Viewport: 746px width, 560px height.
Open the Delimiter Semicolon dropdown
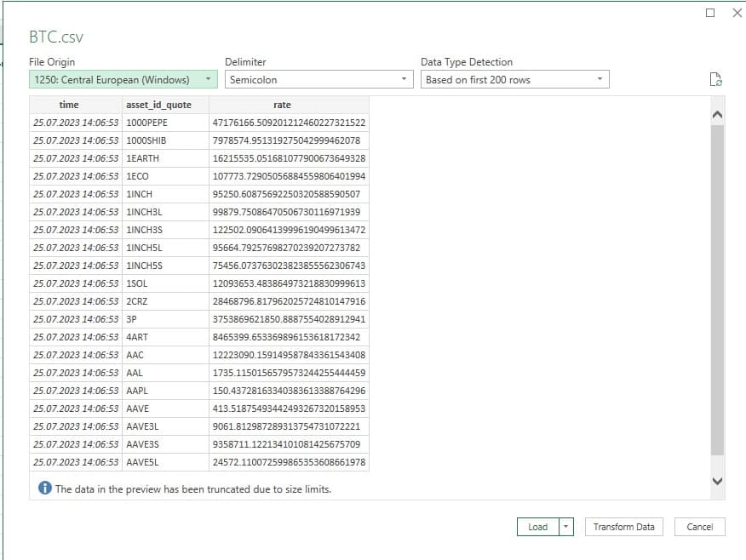pyautogui.click(x=318, y=79)
